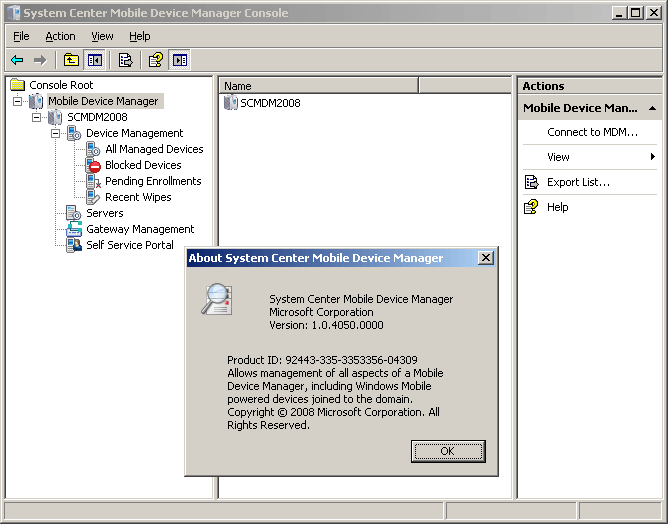Click the Blocked Devices red icon
Viewport: 668px width, 524px height.
[93, 165]
